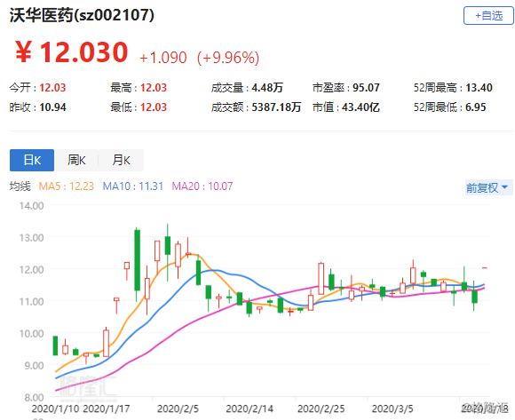Click the MA5 : 12.23 indicator label
This screenshot has height=420, width=515.
point(67,186)
